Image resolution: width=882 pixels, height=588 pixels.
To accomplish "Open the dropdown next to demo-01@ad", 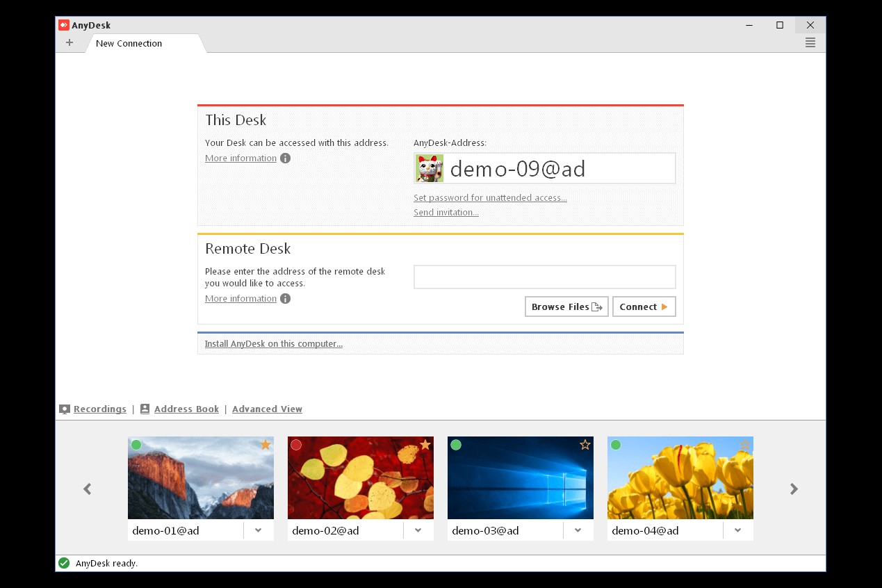I will [x=258, y=530].
